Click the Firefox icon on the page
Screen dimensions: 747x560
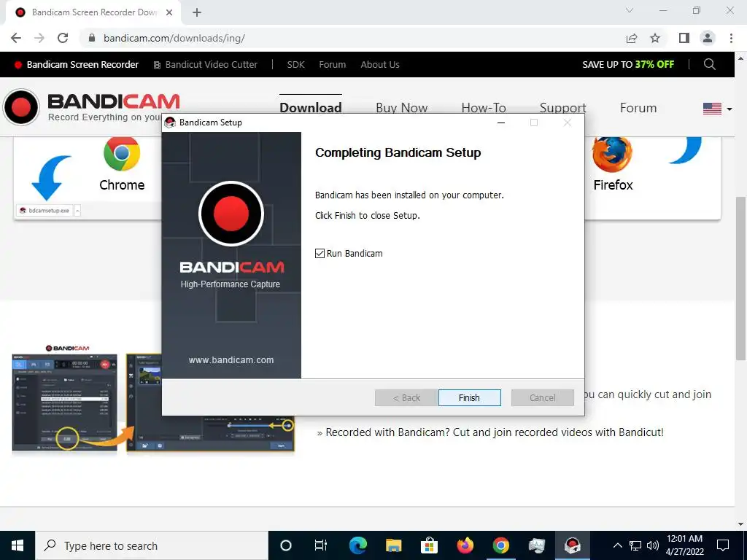[612, 155]
